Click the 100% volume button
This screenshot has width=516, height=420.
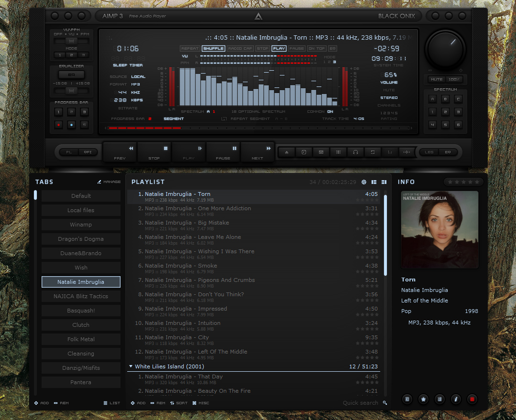coord(454,80)
